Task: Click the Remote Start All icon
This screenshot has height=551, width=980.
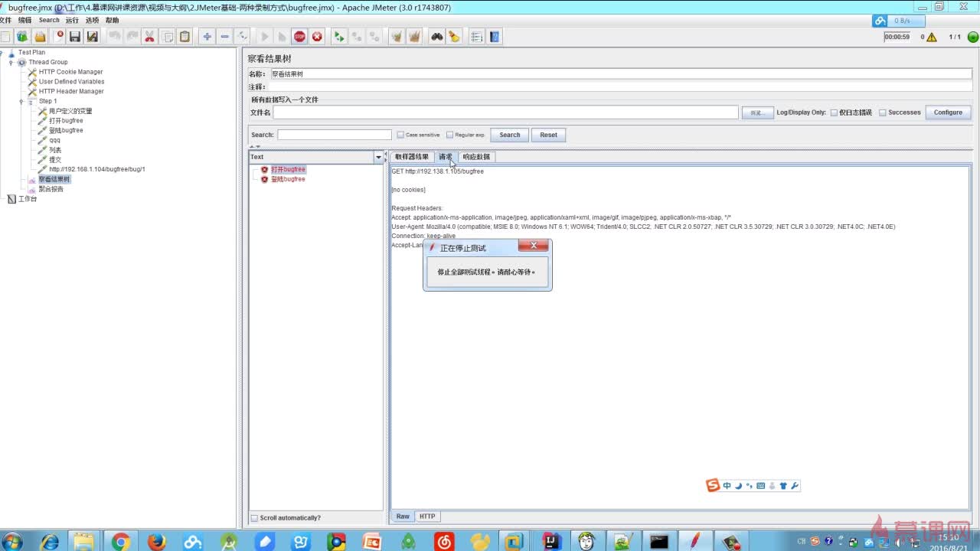Action: (x=338, y=37)
